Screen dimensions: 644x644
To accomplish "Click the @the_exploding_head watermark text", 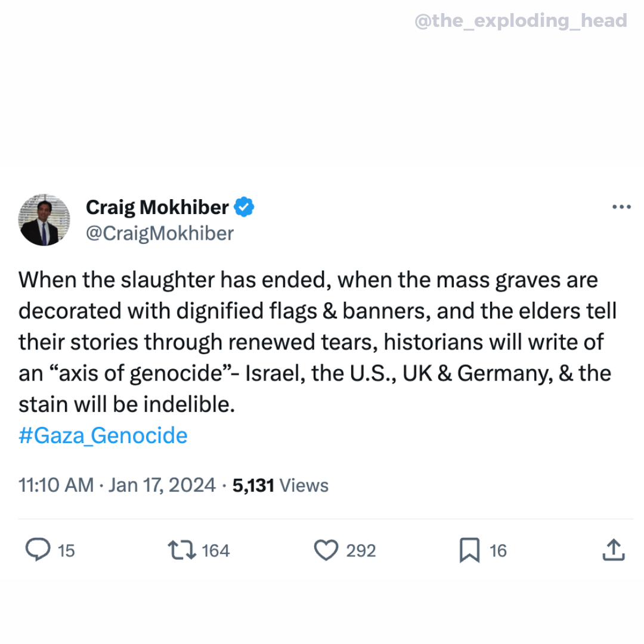I will coord(520,21).
